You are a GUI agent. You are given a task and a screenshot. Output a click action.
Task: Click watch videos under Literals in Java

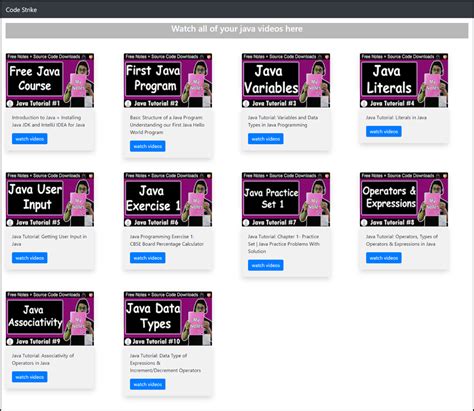pos(384,131)
